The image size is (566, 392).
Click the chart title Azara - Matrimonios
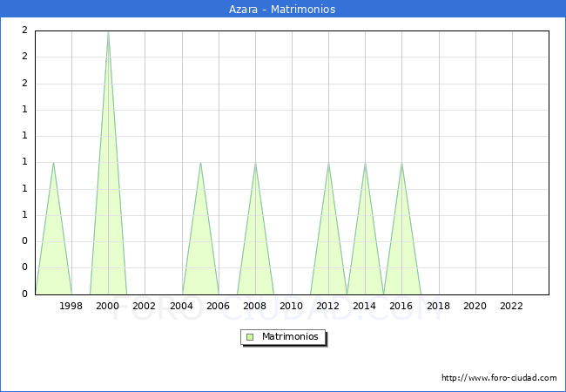(x=283, y=9)
